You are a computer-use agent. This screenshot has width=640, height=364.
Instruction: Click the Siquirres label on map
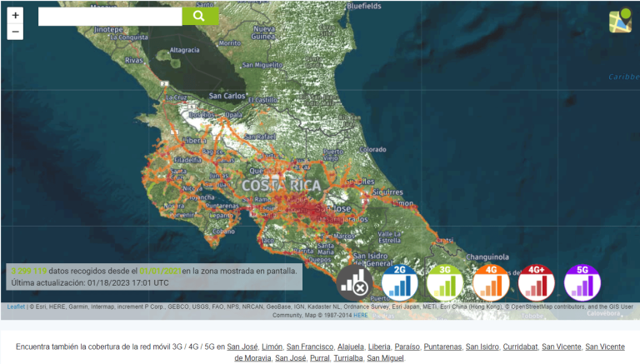(x=387, y=192)
